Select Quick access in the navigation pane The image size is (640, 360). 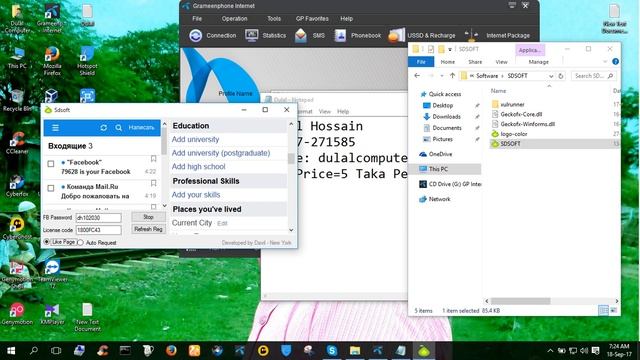point(444,94)
